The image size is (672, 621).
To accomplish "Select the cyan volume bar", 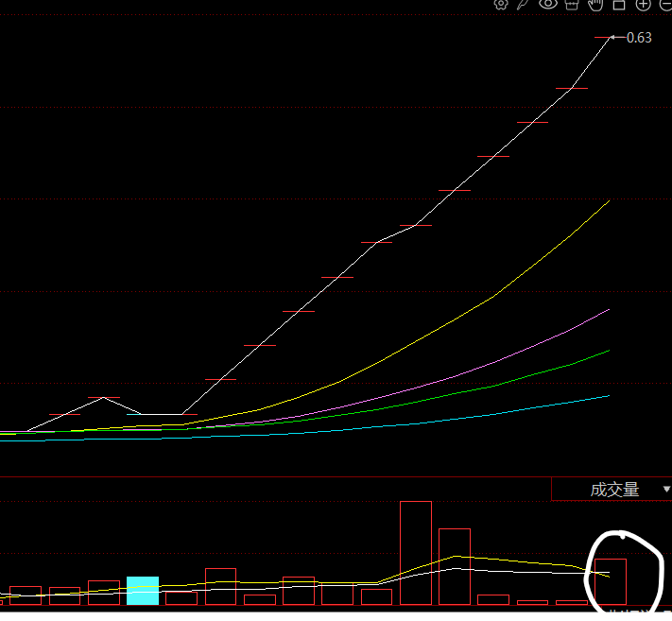I will 143,591.
